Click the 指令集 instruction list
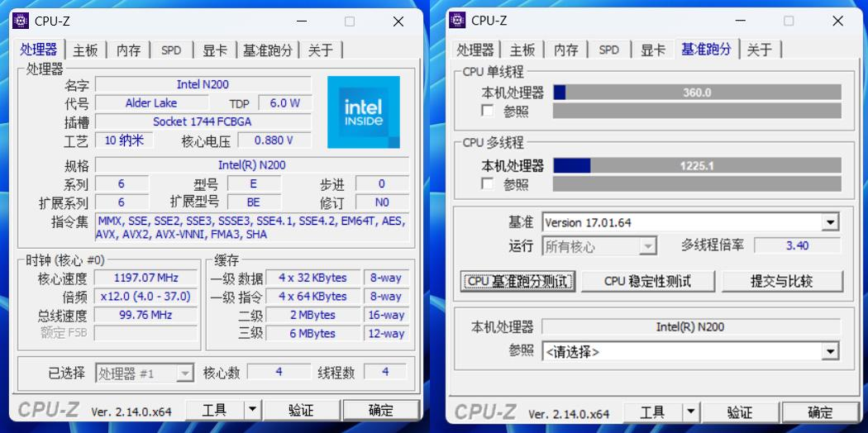The image size is (868, 433). click(x=252, y=227)
